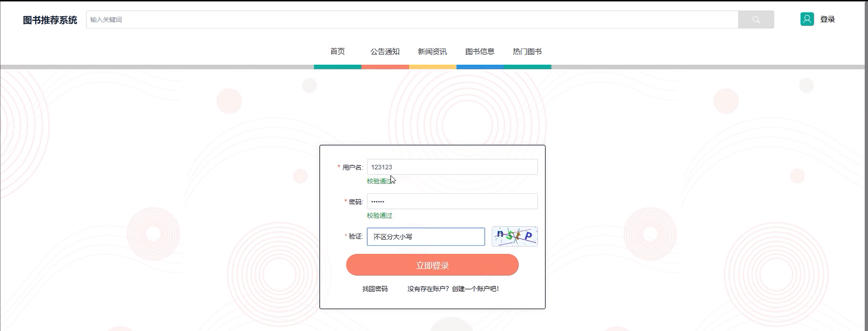Click the 创建一个账户吧 registration link
Viewport: 868px width, 331px height.
475,289
